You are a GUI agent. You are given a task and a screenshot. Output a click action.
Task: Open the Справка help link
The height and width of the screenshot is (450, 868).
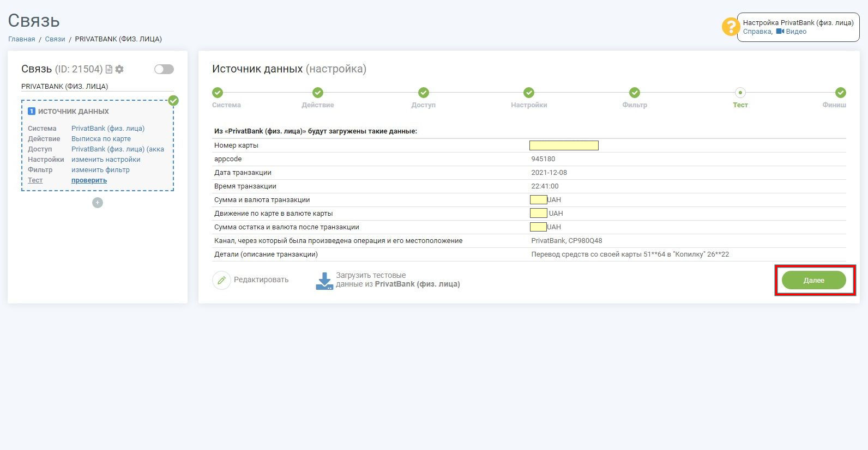coord(757,32)
